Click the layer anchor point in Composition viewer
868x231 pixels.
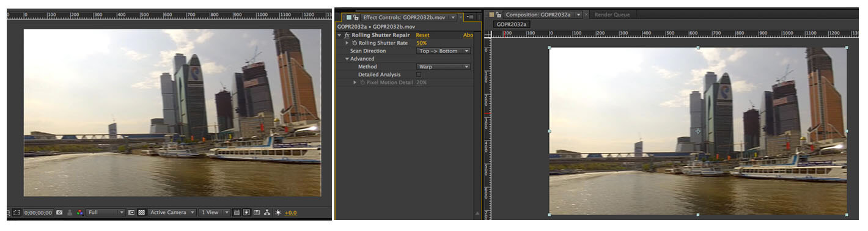[x=697, y=131]
